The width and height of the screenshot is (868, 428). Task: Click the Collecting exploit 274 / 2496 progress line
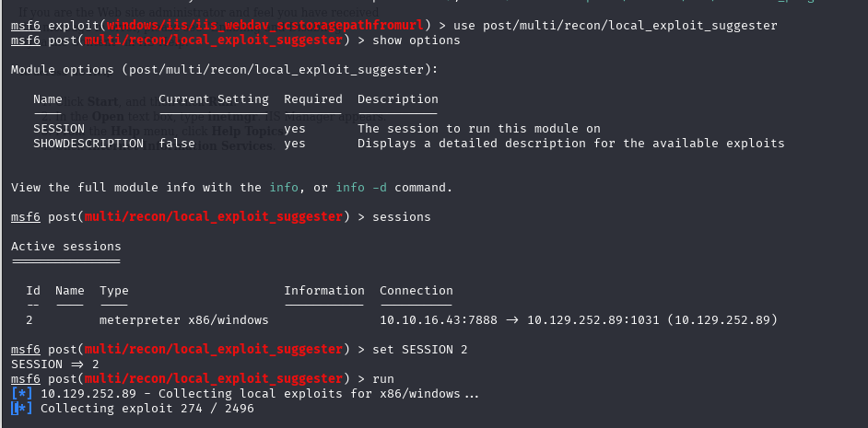coord(147,409)
